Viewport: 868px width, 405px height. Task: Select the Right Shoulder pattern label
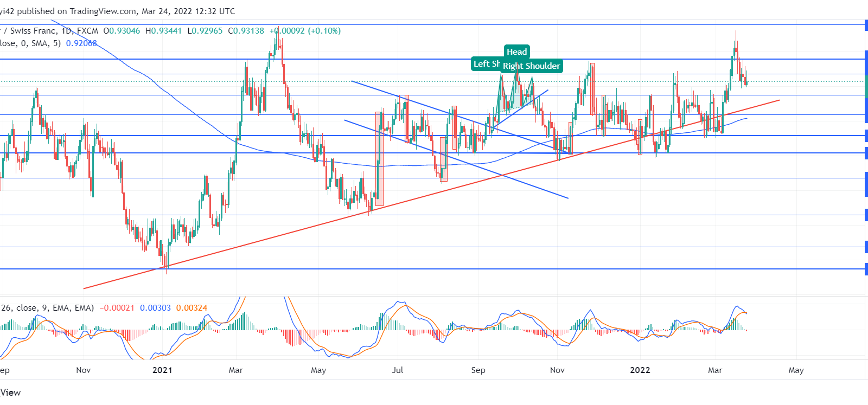click(x=531, y=66)
